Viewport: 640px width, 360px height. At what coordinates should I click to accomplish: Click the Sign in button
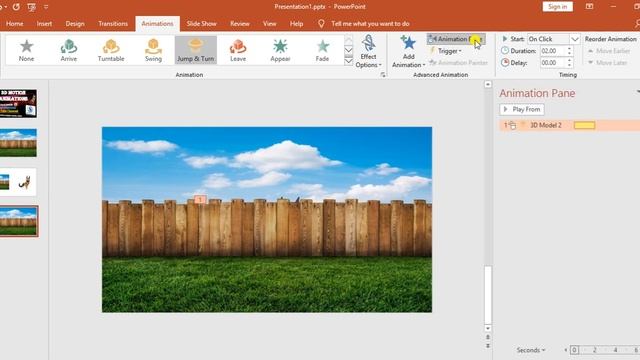coord(558,7)
